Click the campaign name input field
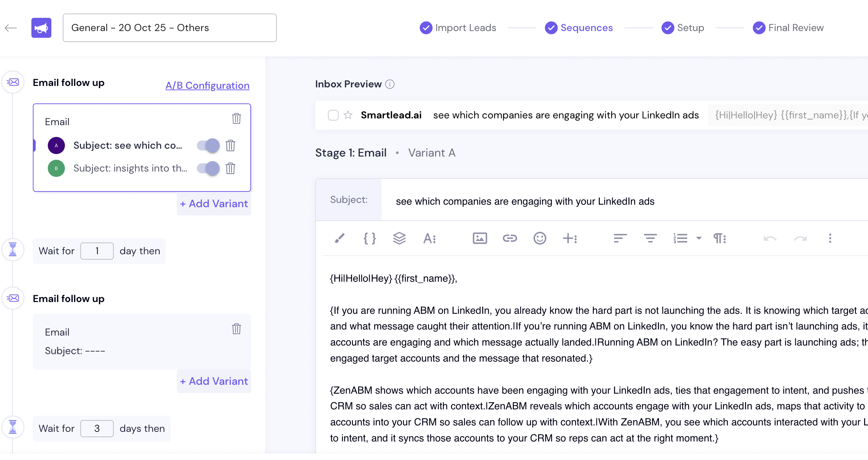The image size is (868, 460). click(170, 28)
